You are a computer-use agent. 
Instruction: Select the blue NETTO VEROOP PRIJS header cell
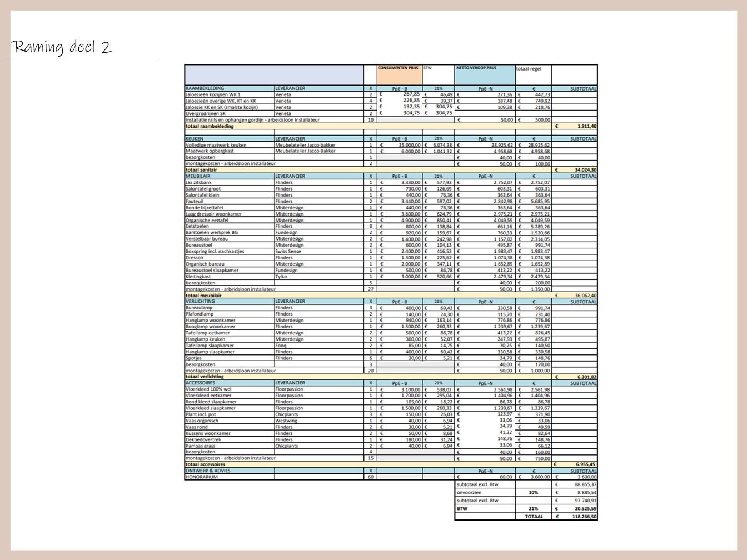pos(485,75)
